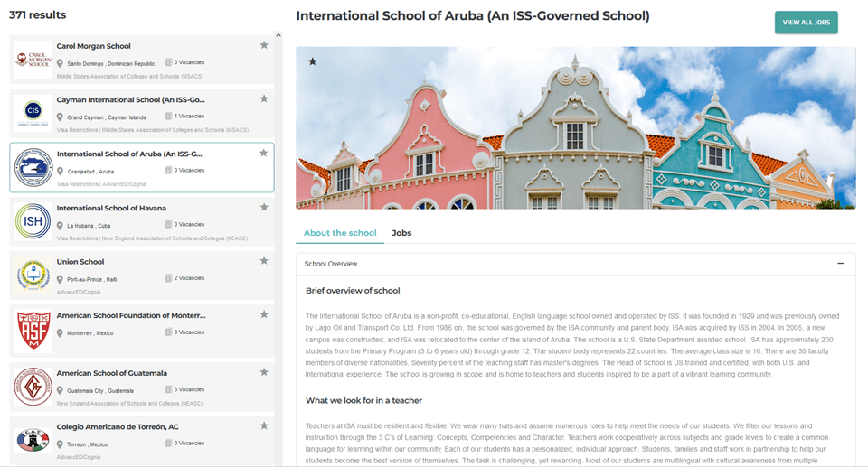The width and height of the screenshot is (868, 467).
Task: Star the International School of Havana listing
Action: point(264,208)
